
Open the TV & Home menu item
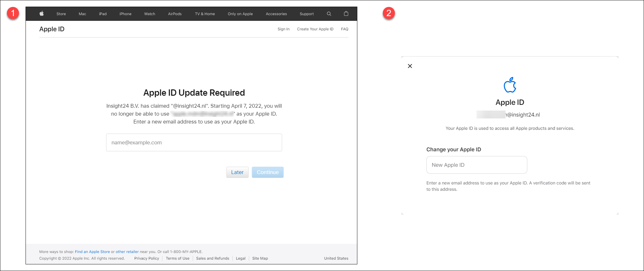coord(205,14)
